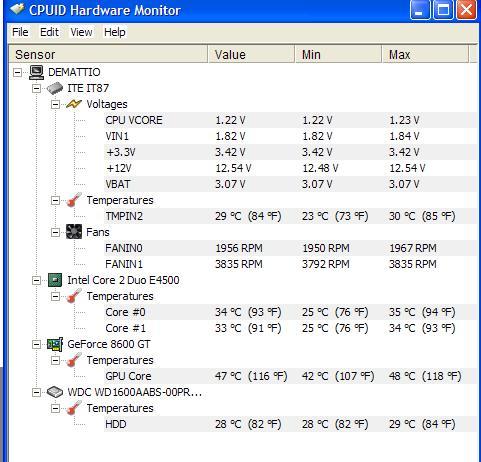Select the WDC hard drive icon
This screenshot has height=462, width=481.
(x=55, y=392)
